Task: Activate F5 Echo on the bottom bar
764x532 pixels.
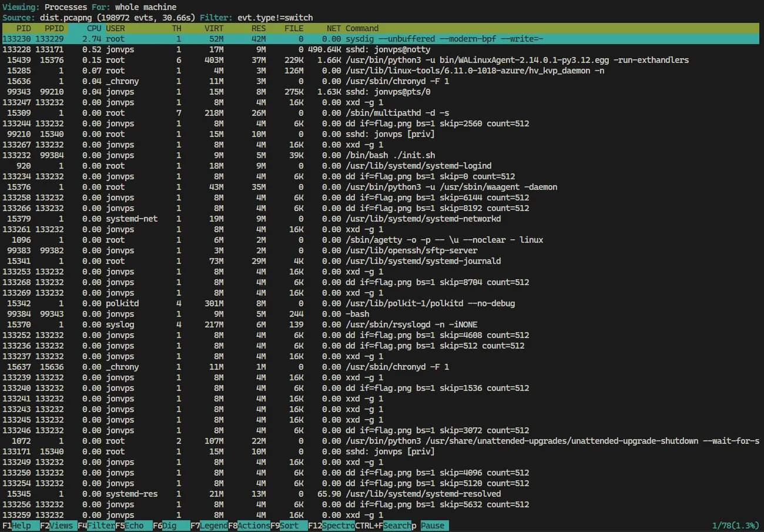Action: tap(134, 526)
